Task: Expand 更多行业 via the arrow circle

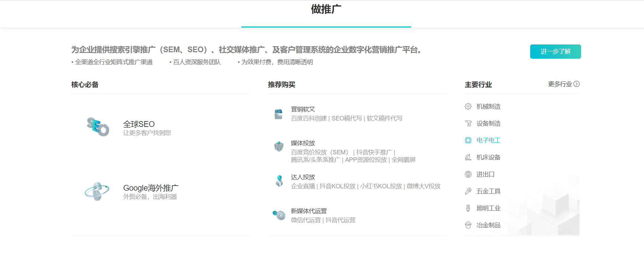Action: pyautogui.click(x=576, y=84)
